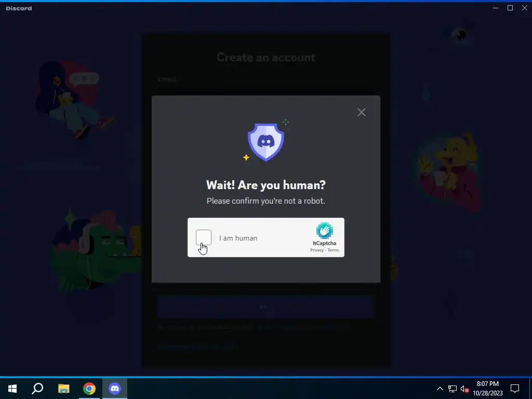Open the hCaptcha Terms link
The width and height of the screenshot is (532, 399).
[333, 250]
